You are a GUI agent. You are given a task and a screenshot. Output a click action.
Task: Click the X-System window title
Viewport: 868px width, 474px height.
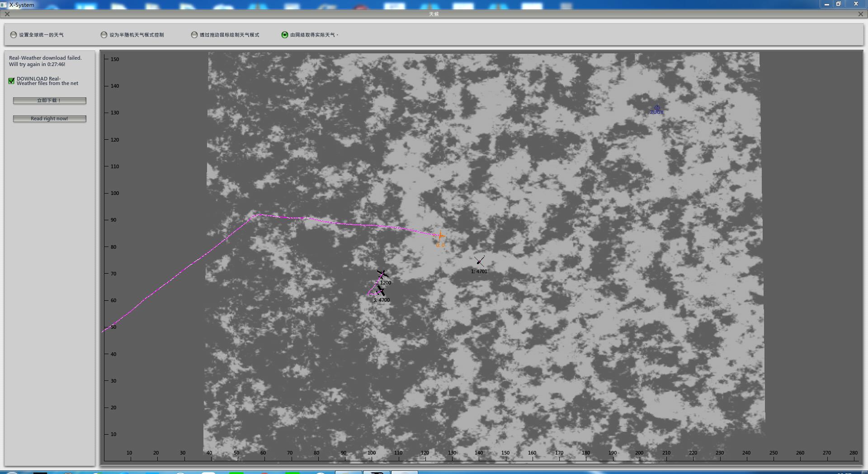click(22, 5)
